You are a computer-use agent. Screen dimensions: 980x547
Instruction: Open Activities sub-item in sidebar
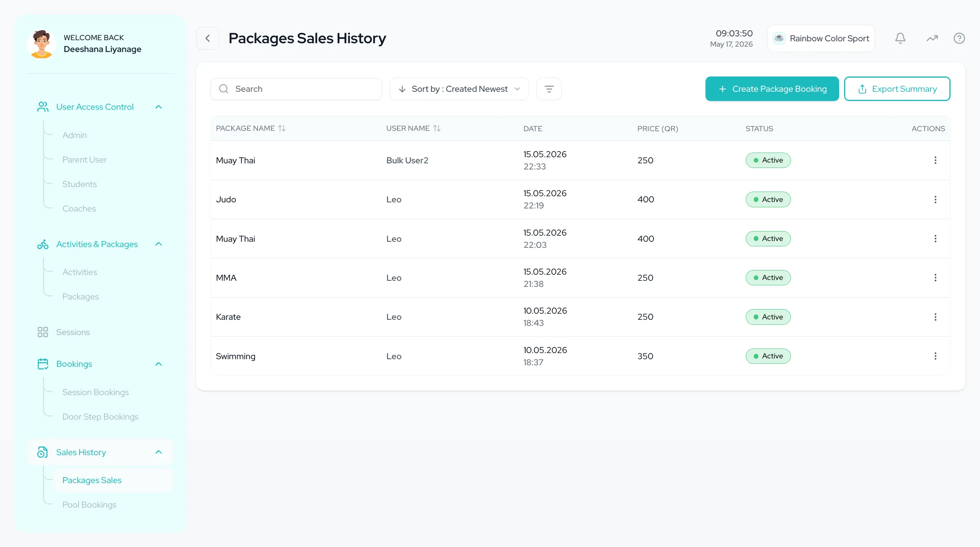[x=80, y=272]
